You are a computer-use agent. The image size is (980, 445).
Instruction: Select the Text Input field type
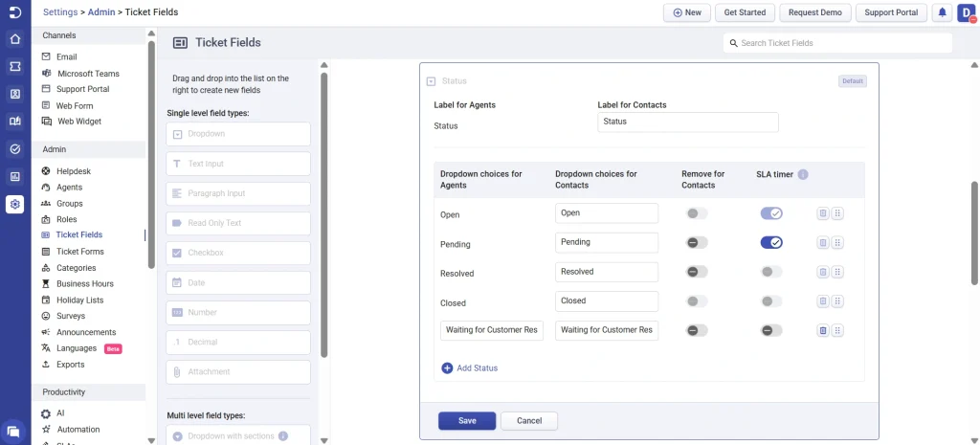click(x=238, y=164)
